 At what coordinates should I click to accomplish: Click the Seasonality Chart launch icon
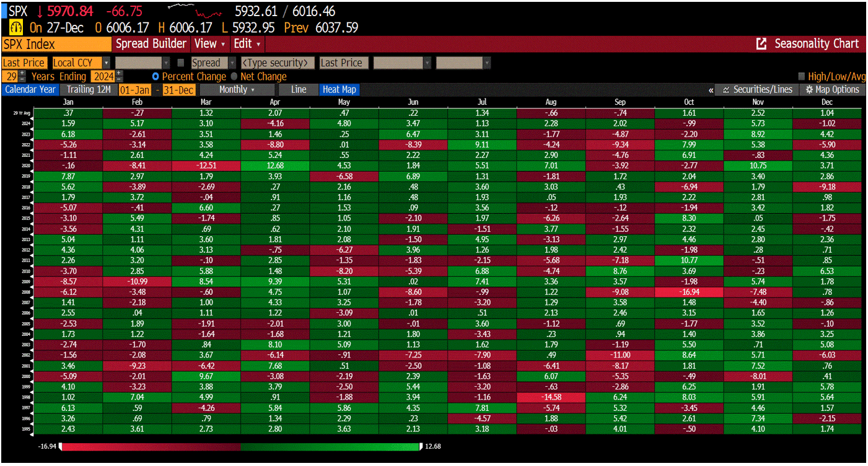[x=761, y=44]
